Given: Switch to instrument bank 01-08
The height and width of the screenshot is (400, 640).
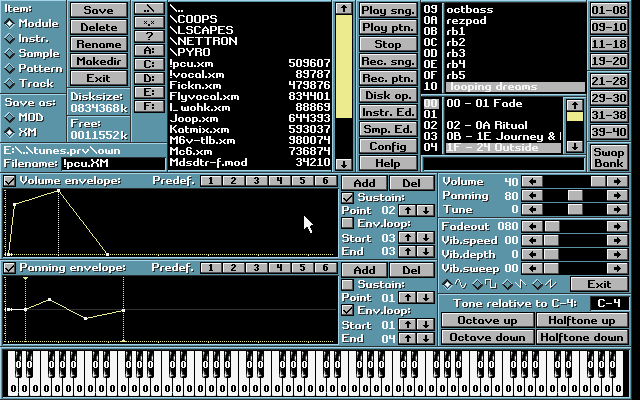Looking at the screenshot, I should 609,10.
